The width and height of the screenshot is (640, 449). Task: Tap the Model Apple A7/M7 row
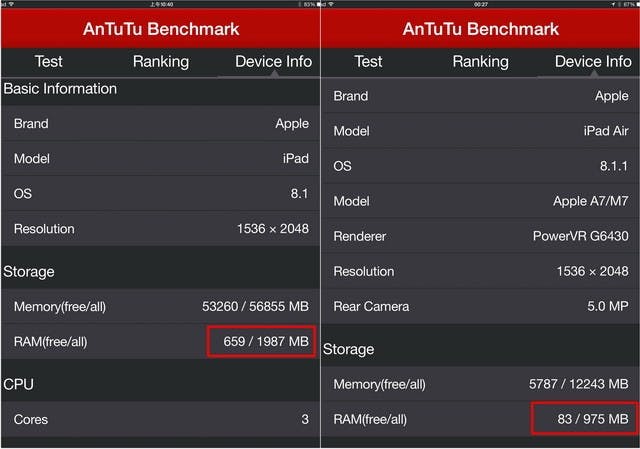click(480, 201)
